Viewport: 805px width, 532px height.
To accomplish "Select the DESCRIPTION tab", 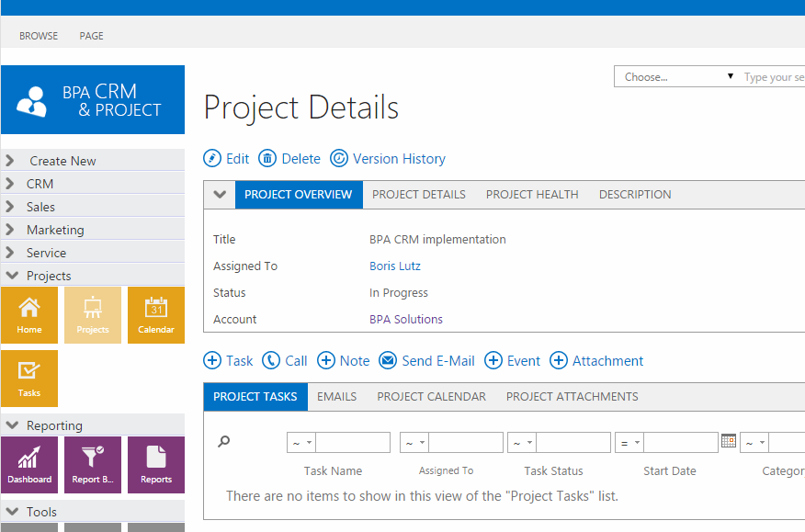I will click(635, 195).
